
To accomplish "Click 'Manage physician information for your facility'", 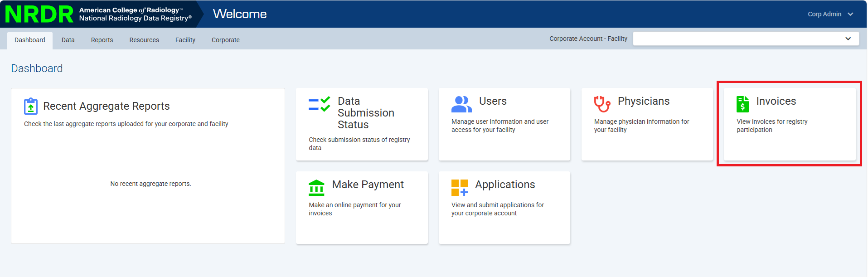I will [641, 126].
